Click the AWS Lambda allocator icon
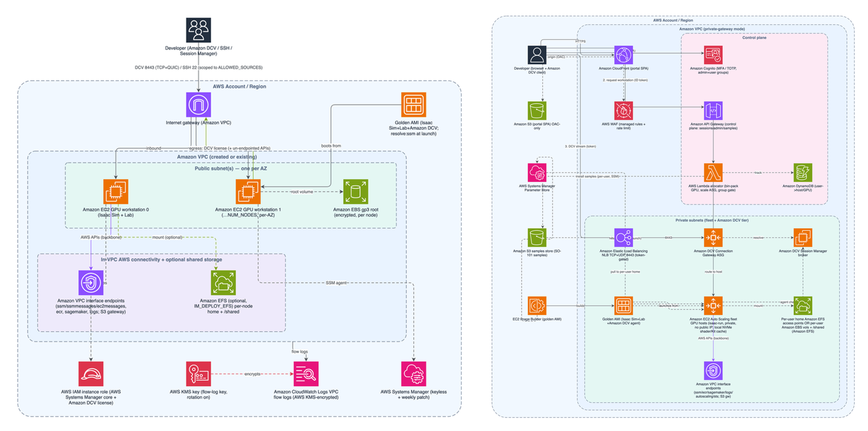This screenshot has width=868, height=431. [713, 173]
